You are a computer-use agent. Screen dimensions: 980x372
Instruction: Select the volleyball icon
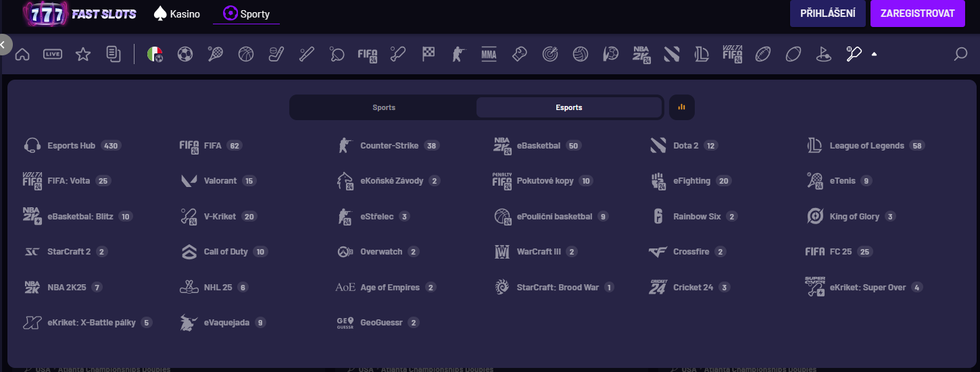(x=581, y=55)
